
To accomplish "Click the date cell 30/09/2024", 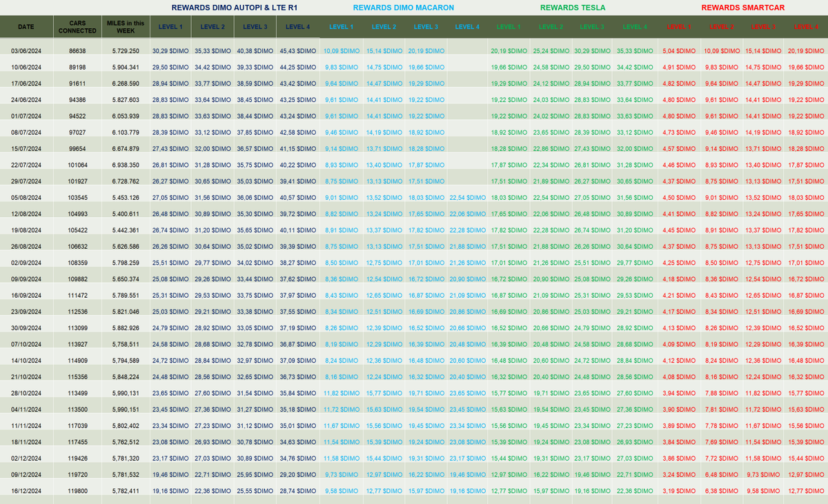I will click(x=26, y=327).
